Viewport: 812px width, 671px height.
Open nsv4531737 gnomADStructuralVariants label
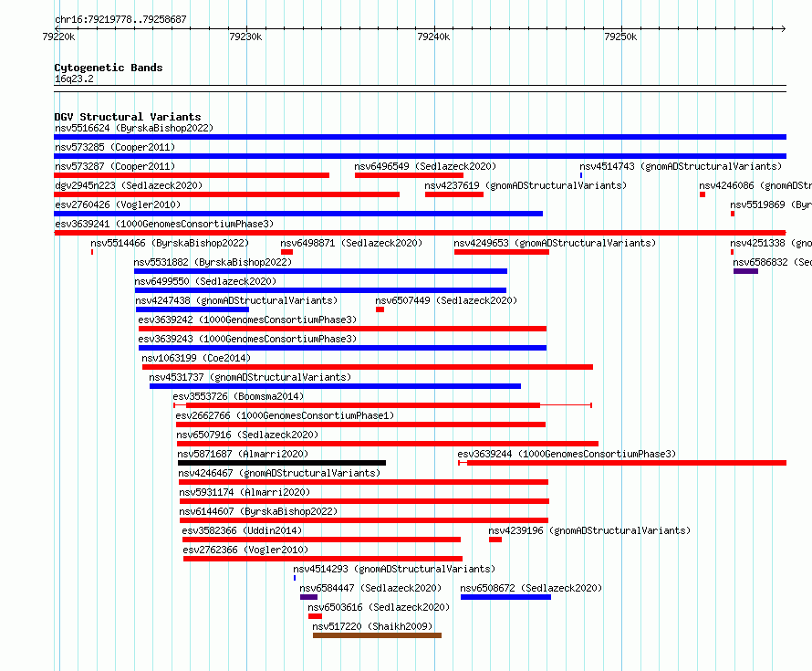pos(250,377)
